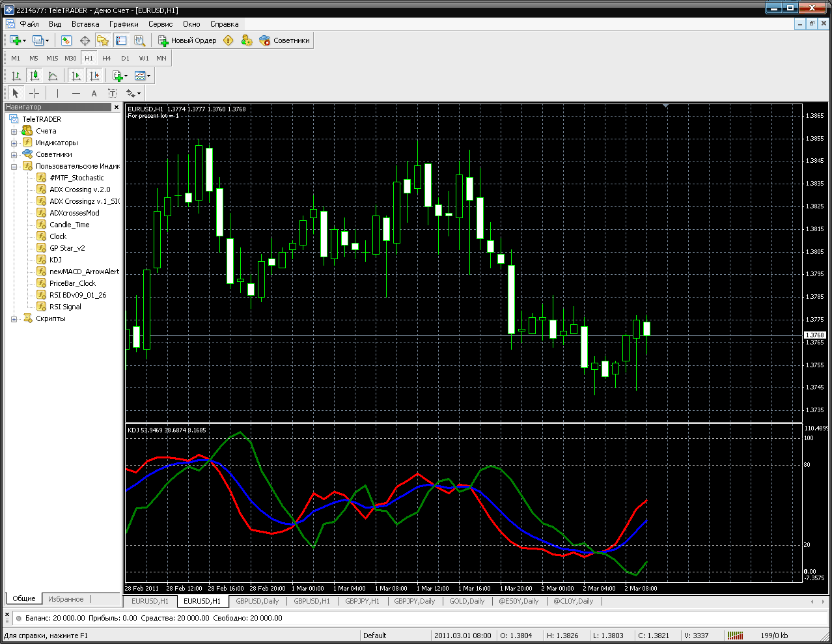
Task: Select RSI Signal indicator icon
Action: (42, 307)
